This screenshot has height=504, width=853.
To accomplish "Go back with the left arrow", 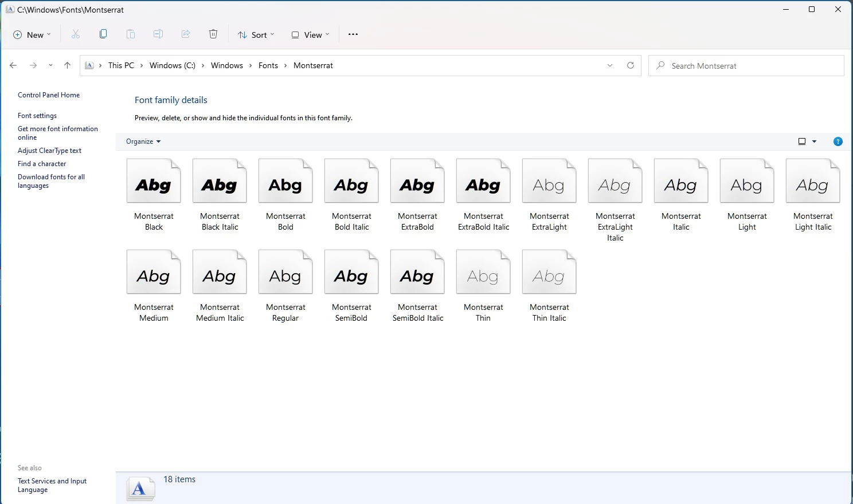I will point(13,65).
